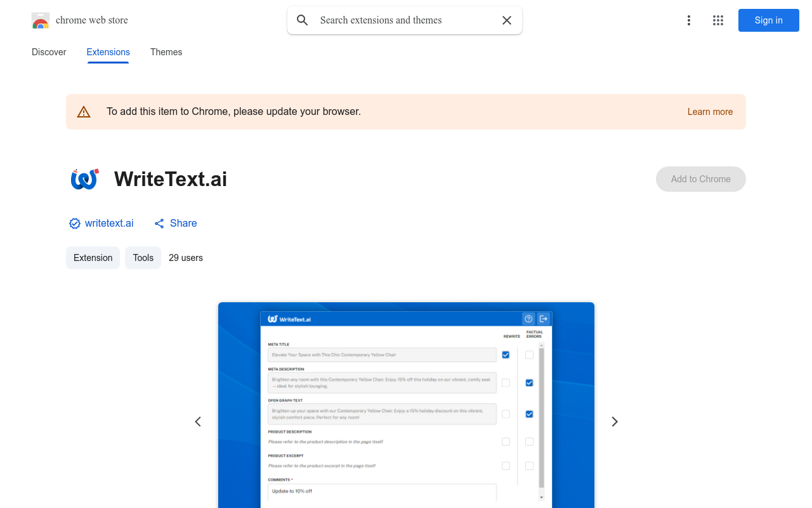Click the Comments text box
This screenshot has width=812, height=508.
coord(382,493)
